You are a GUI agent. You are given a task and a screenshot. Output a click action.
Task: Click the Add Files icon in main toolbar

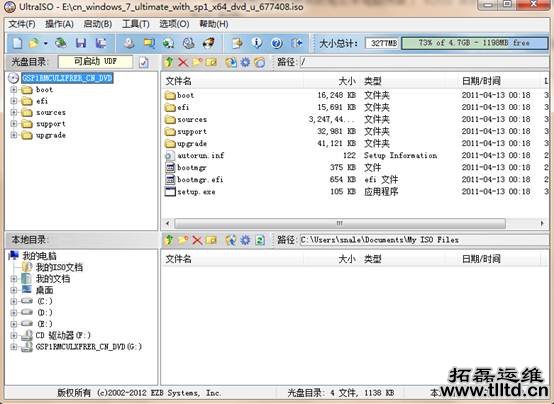point(237,43)
